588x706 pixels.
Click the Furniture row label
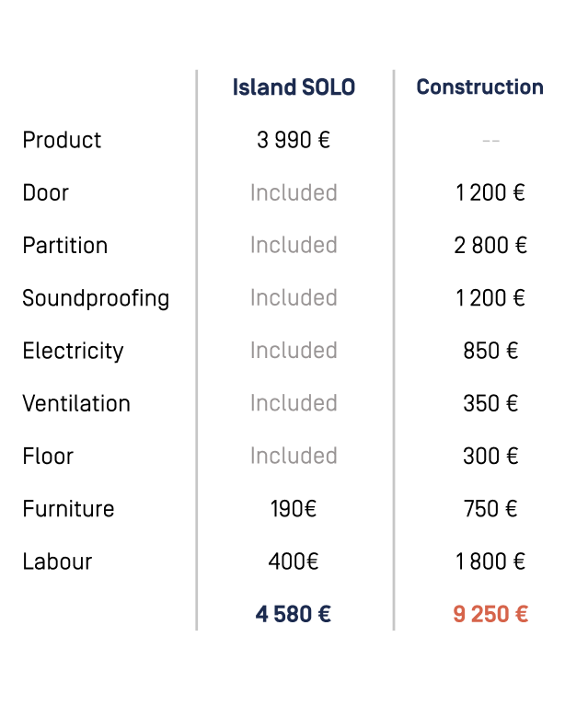pos(68,509)
